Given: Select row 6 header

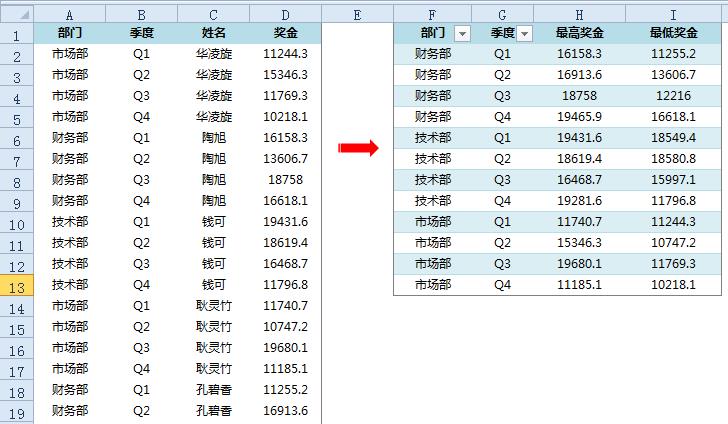Looking at the screenshot, I should click(17, 138).
